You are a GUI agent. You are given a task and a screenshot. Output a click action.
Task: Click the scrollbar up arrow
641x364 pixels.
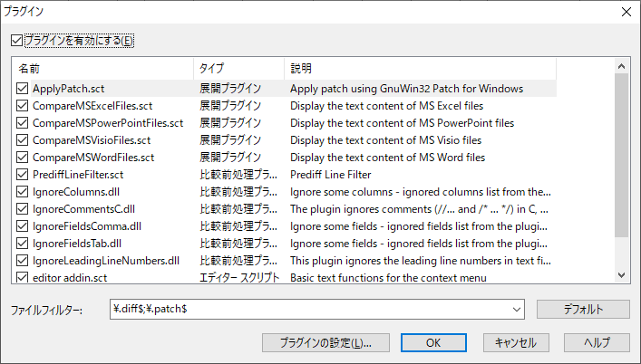click(621, 66)
